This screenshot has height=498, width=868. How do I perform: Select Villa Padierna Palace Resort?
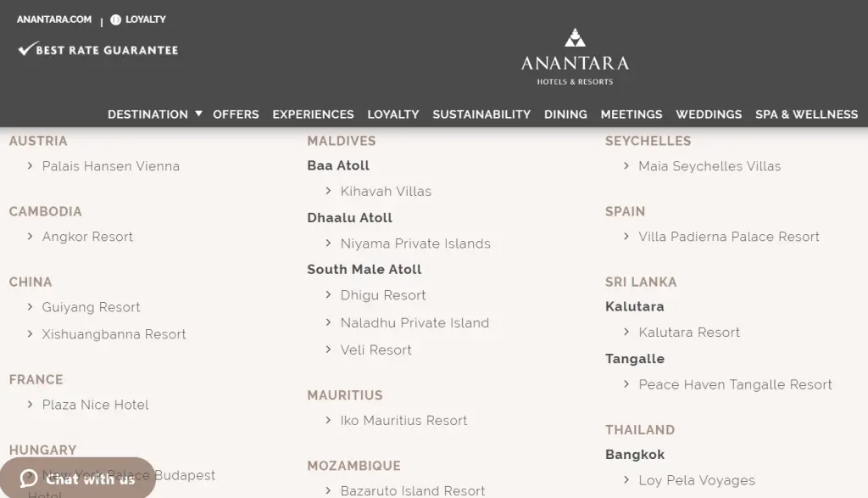coord(729,237)
